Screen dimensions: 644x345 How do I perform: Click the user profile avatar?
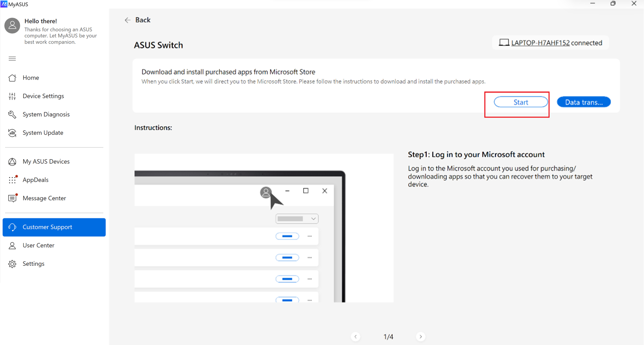point(12,26)
